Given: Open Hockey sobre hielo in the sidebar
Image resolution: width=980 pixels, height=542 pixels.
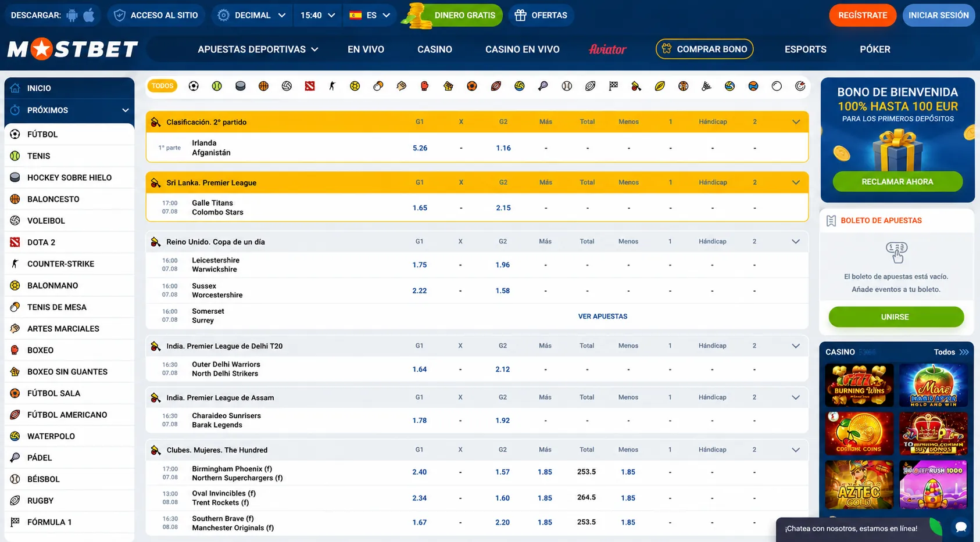Looking at the screenshot, I should pos(69,177).
